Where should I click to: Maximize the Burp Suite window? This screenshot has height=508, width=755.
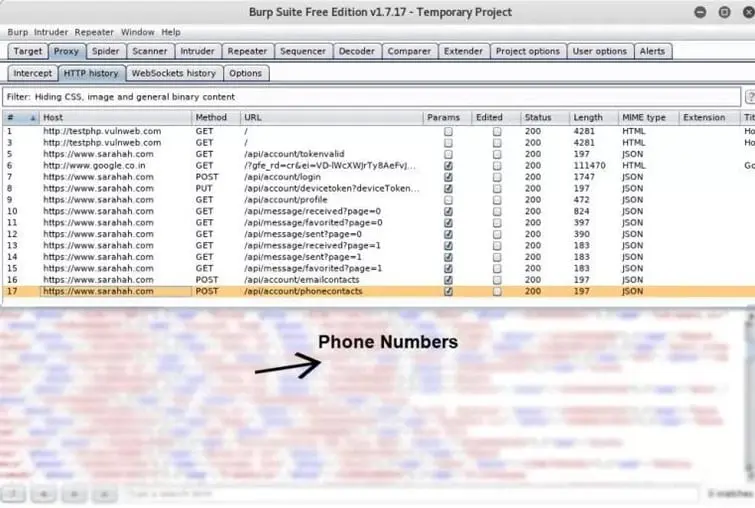point(723,12)
